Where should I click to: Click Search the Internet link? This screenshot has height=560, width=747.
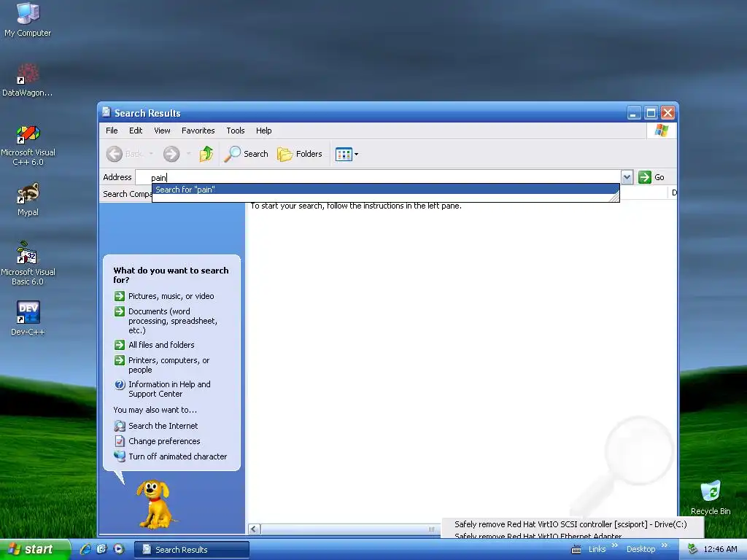coord(156,426)
